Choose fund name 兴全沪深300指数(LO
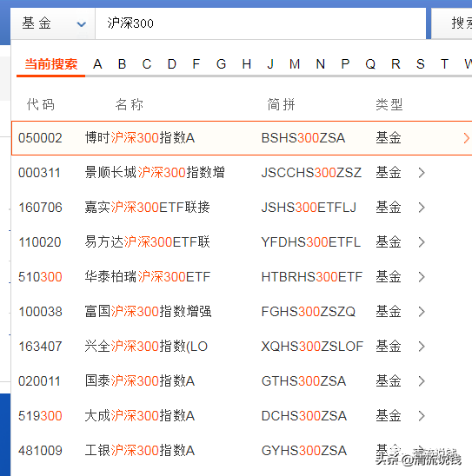This screenshot has height=476, width=472. point(146,346)
